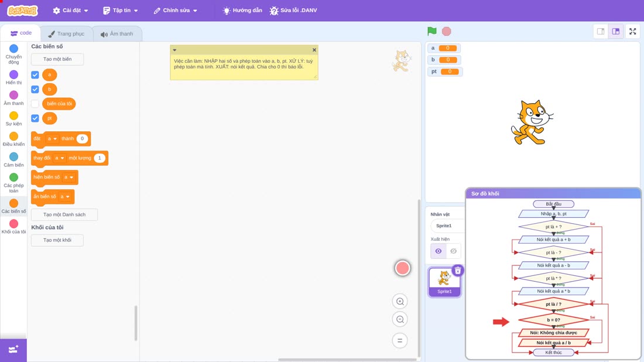Screen dimensions: 644x362
Task: Enter full screen stage mode
Action: tap(632, 32)
